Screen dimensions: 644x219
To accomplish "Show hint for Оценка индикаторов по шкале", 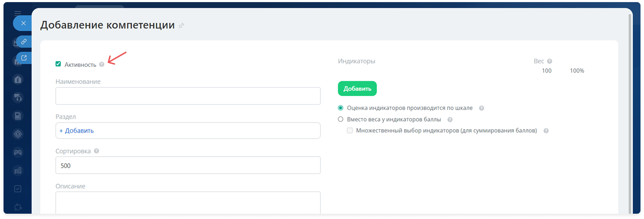I will pyautogui.click(x=481, y=108).
